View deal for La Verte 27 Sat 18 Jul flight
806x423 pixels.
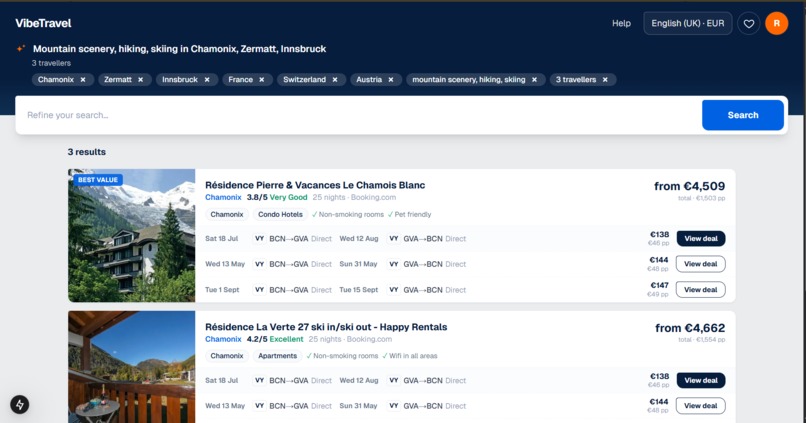coord(701,380)
